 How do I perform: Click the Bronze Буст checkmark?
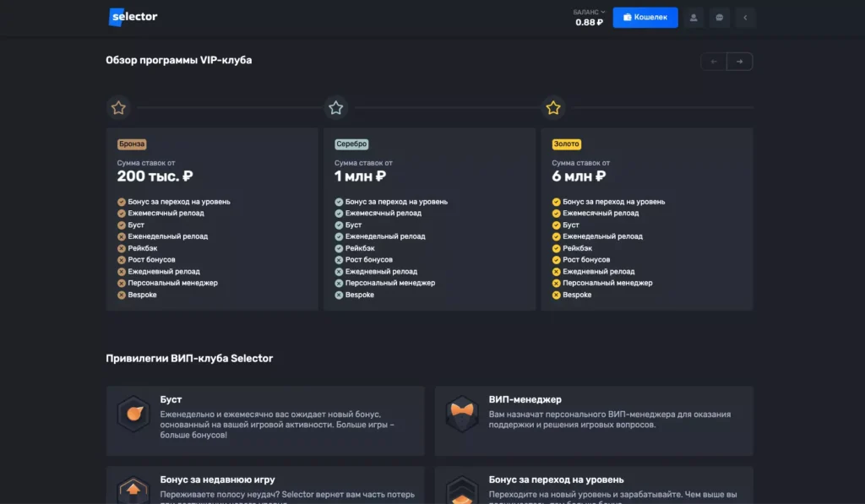[122, 225]
